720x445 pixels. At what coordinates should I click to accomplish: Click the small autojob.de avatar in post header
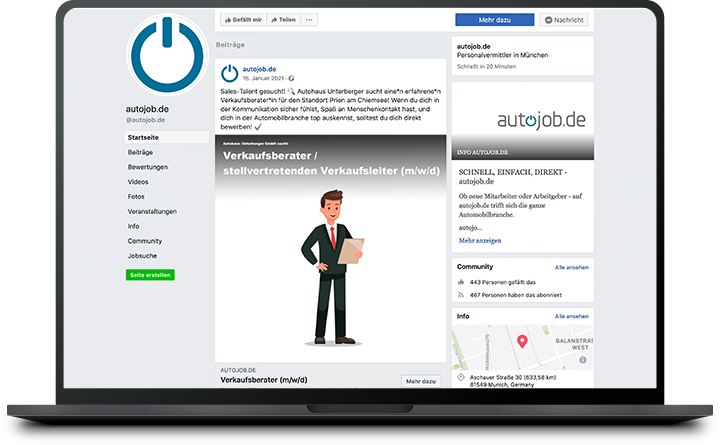(x=230, y=73)
